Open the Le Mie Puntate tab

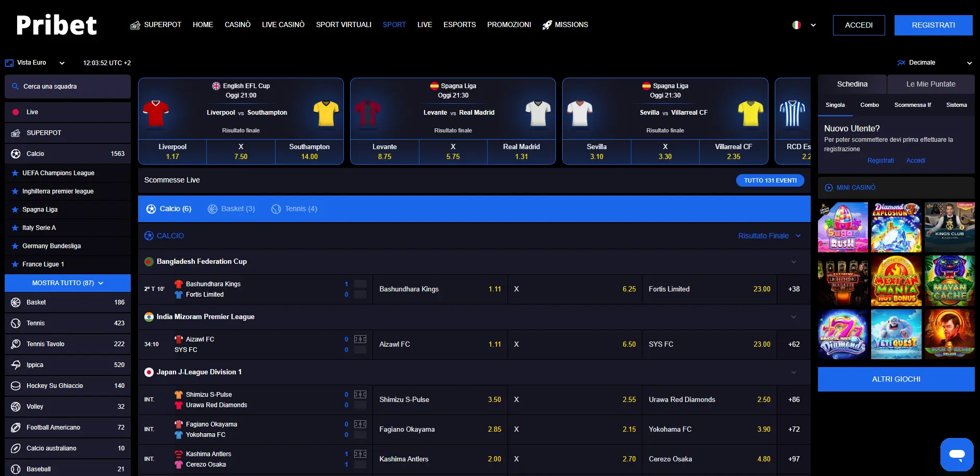(x=931, y=84)
